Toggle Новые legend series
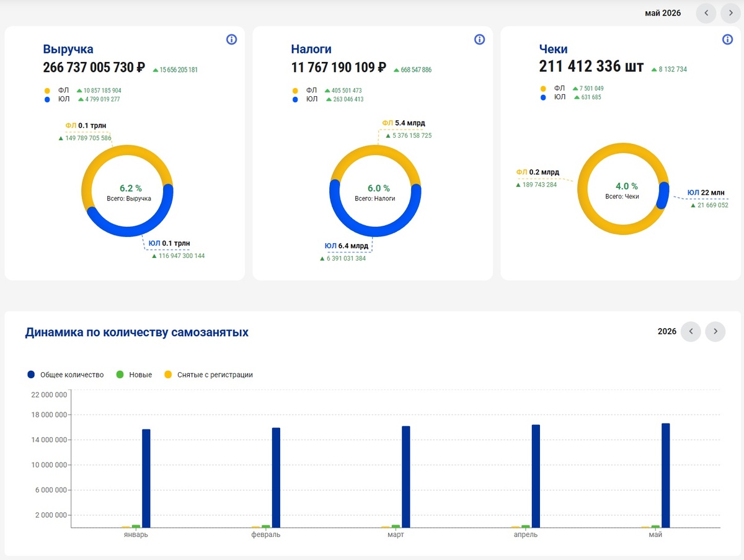 tap(134, 375)
